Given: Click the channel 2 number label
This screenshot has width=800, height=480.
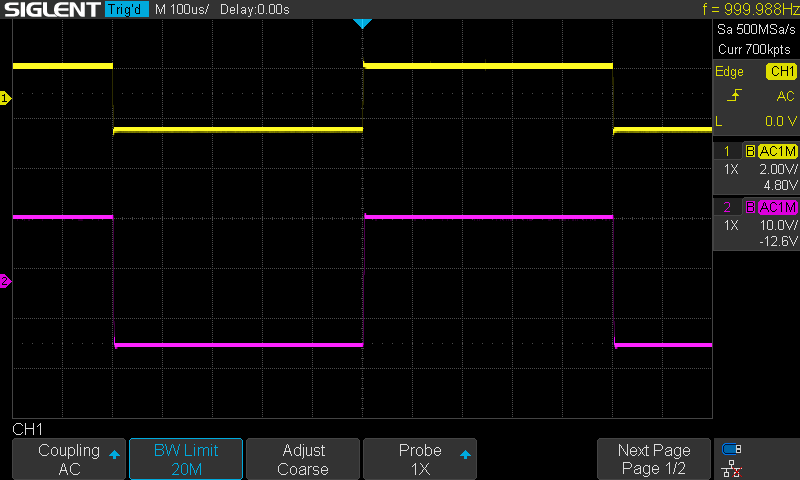Looking at the screenshot, I should coord(727,207).
